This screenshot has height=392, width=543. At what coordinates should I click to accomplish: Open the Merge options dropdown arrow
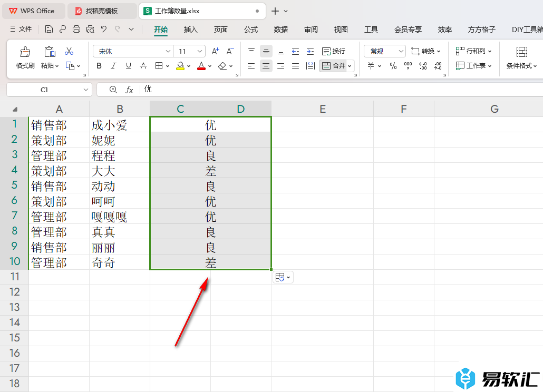point(350,66)
